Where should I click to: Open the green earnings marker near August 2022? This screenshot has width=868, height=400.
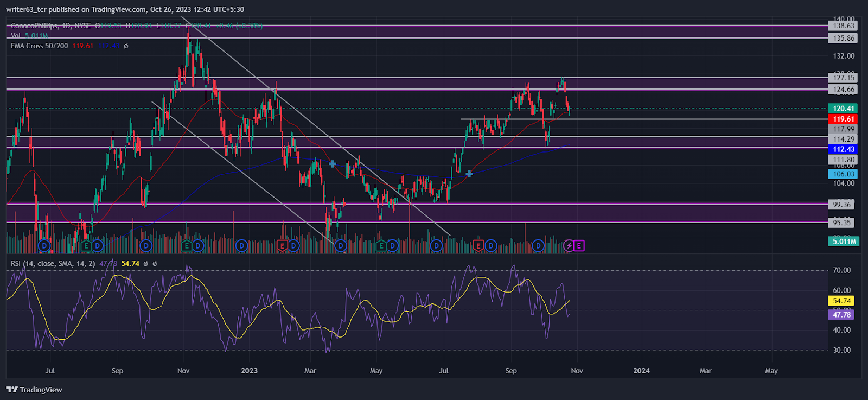click(x=86, y=246)
